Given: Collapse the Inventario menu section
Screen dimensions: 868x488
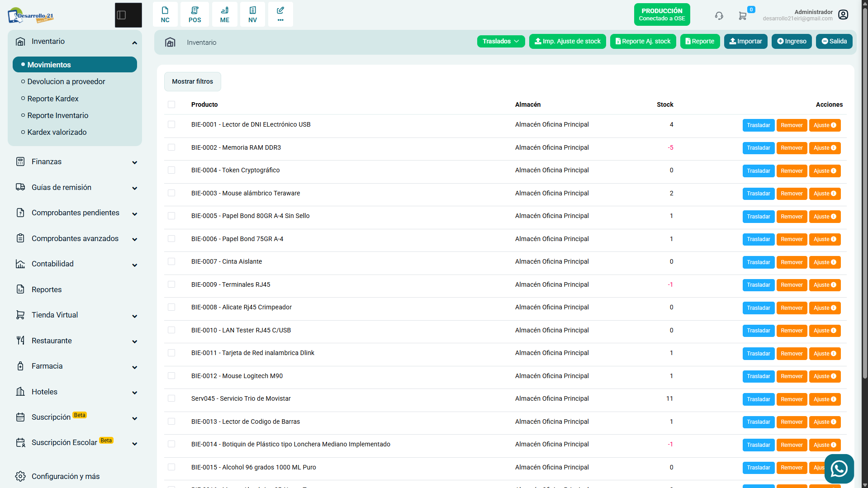Looking at the screenshot, I should [134, 43].
